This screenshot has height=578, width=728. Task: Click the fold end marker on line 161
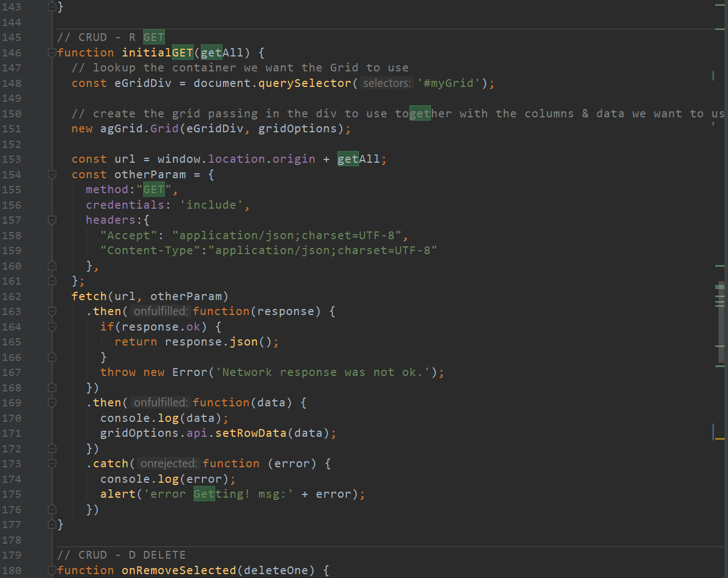pyautogui.click(x=52, y=281)
